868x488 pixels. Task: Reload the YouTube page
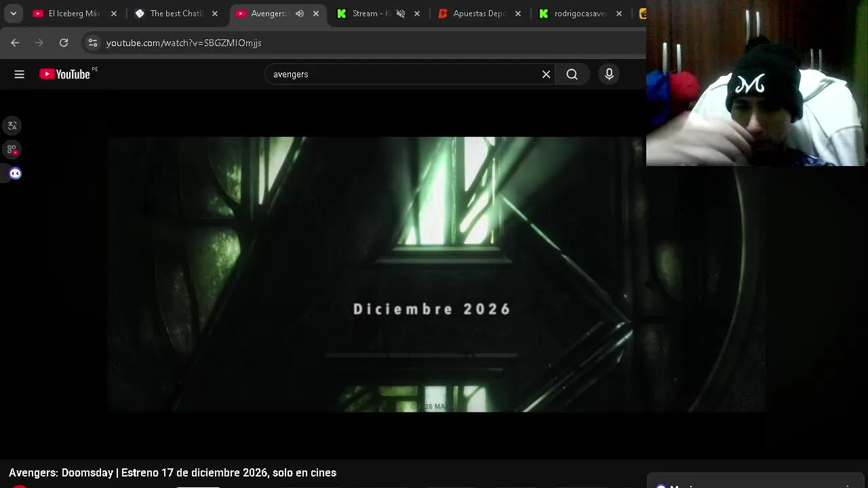click(64, 43)
